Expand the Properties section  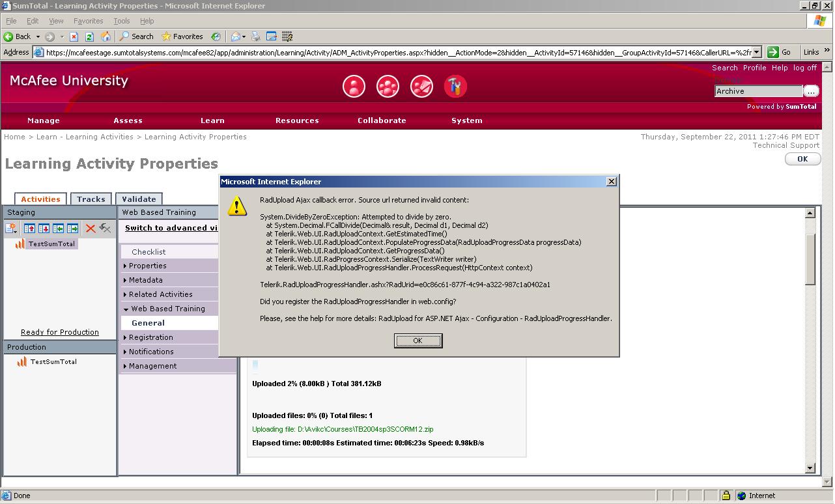pos(125,266)
